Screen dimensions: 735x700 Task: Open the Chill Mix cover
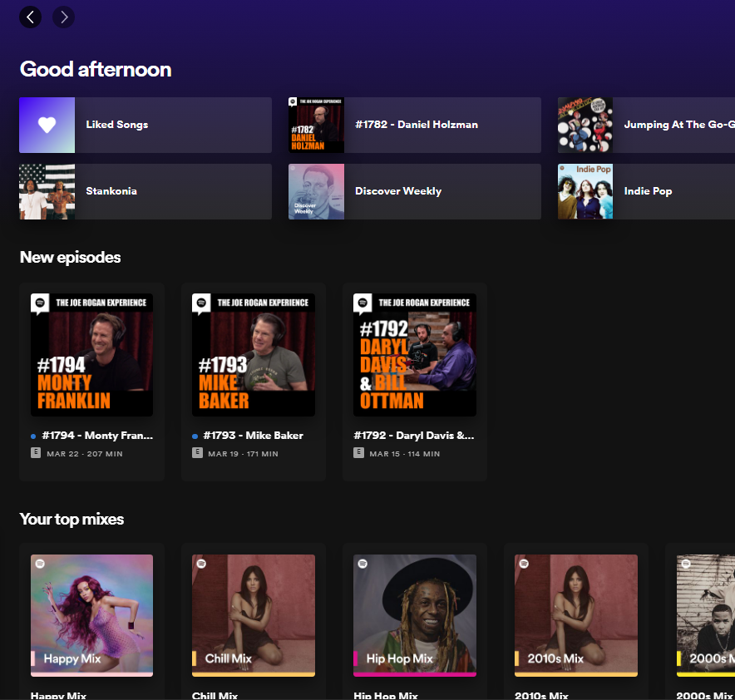(x=254, y=616)
